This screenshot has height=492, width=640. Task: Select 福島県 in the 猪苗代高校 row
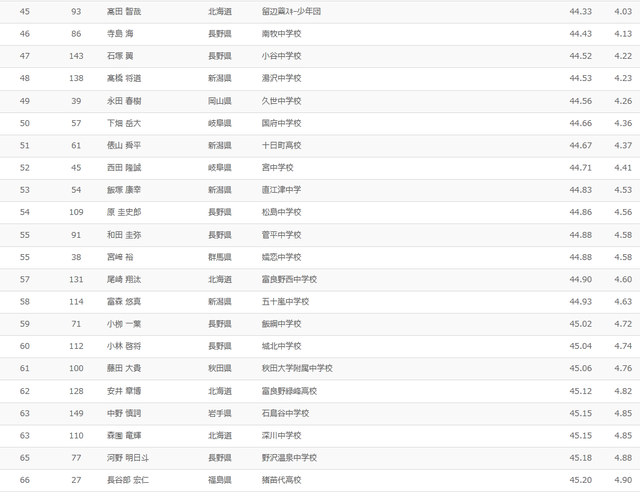click(220, 480)
